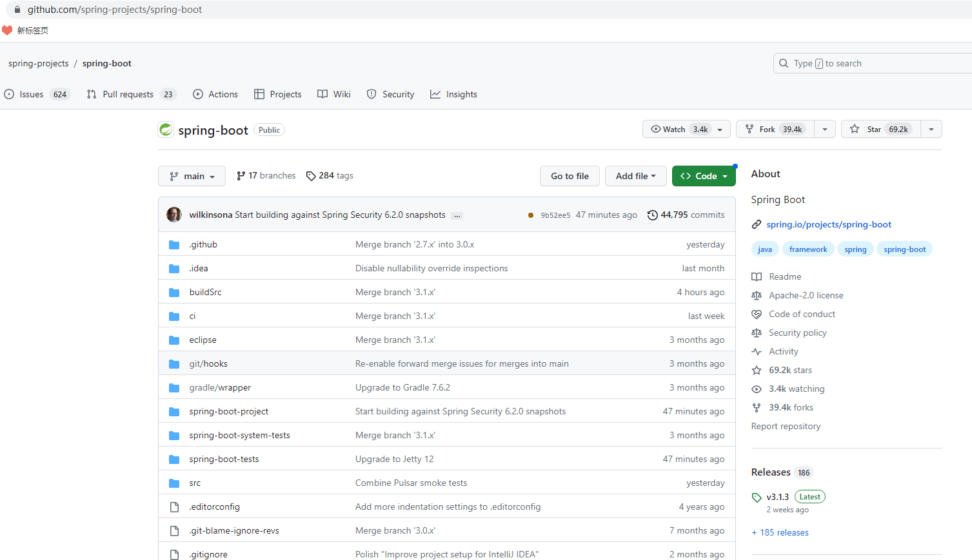Click the branches fork icon
972x560 pixels.
[241, 176]
